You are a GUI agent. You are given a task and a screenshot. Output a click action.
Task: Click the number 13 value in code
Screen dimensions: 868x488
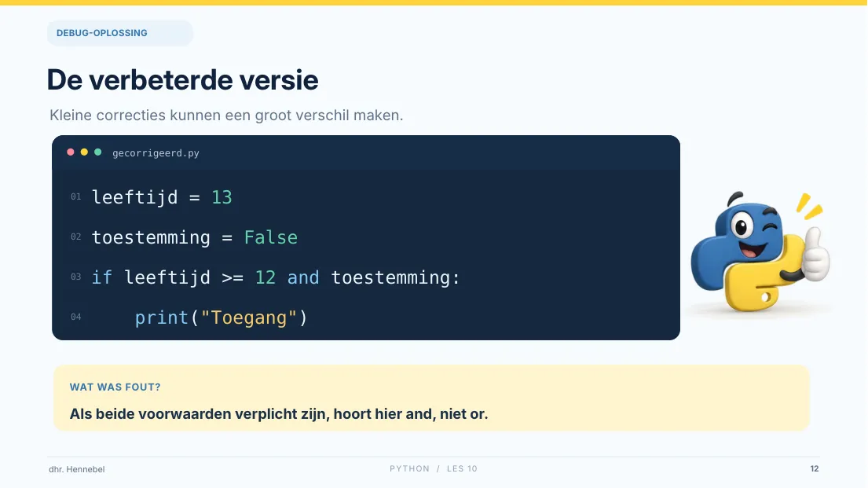222,197
